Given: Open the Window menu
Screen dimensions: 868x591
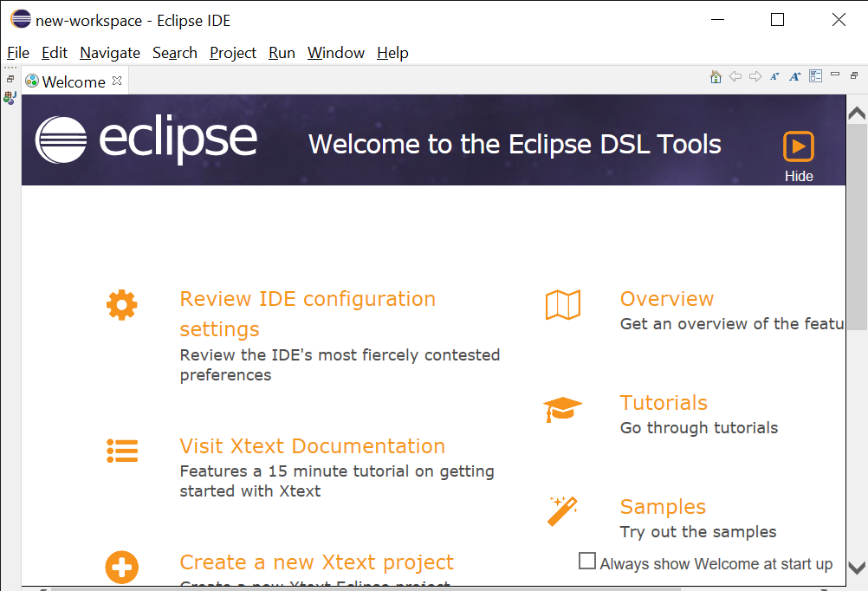Looking at the screenshot, I should tap(336, 53).
